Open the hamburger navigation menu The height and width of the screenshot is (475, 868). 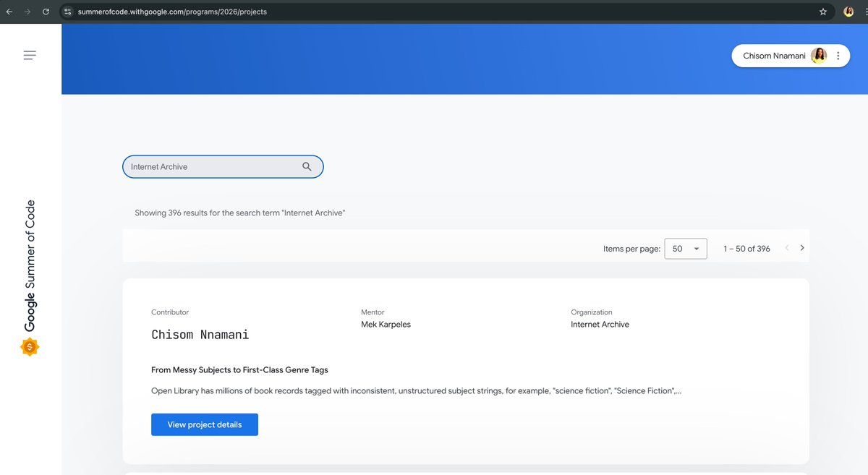[30, 55]
